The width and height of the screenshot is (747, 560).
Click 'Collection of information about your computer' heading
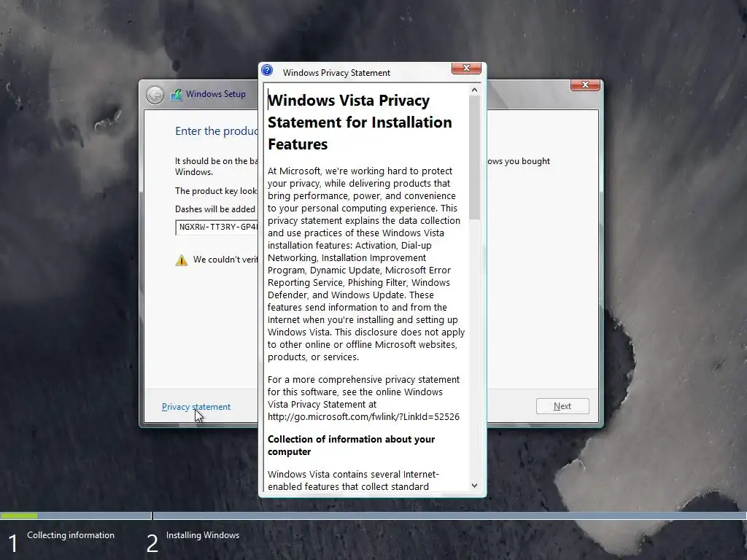coord(351,446)
